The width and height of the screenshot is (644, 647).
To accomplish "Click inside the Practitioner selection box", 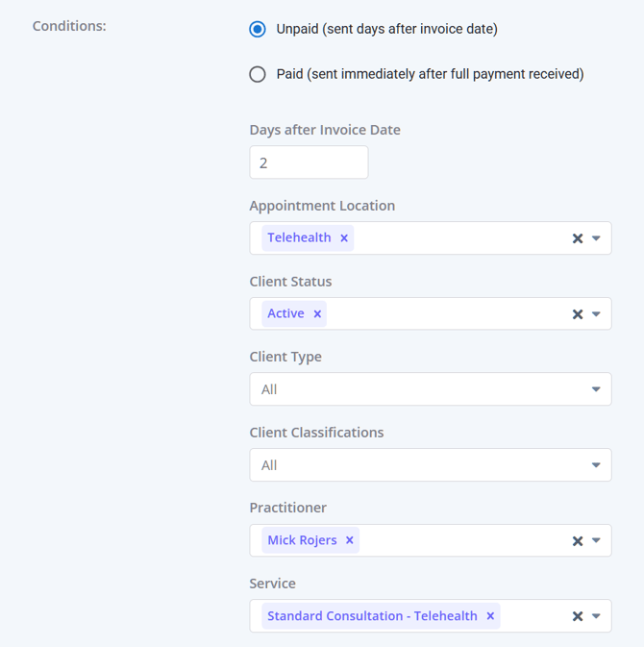I will pyautogui.click(x=461, y=541).
